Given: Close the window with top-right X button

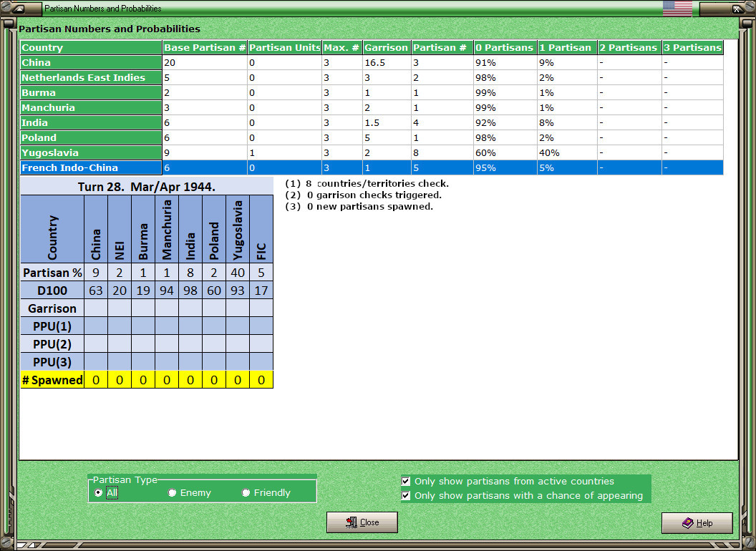Looking at the screenshot, I should pos(737,8).
